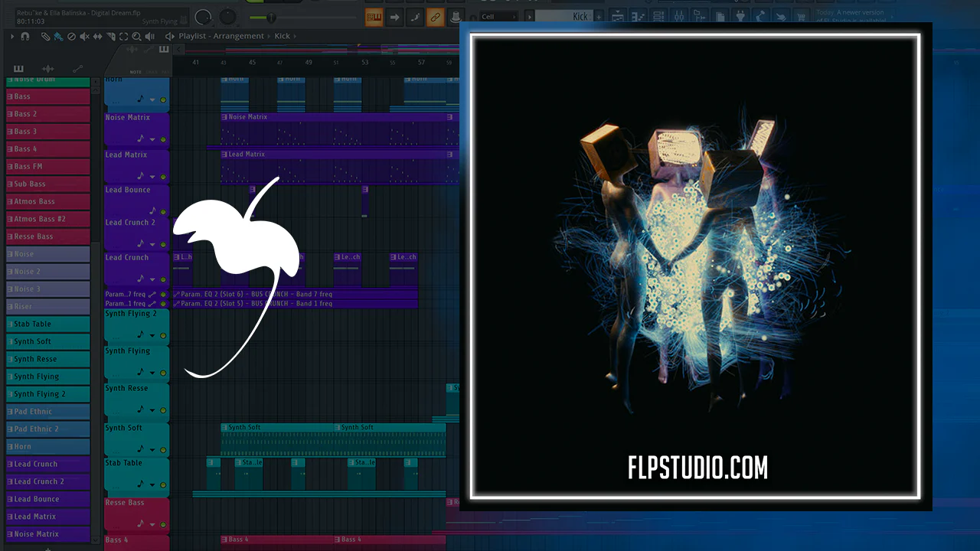Click the Param. EQ 2 Band 7 freq clip

point(296,295)
